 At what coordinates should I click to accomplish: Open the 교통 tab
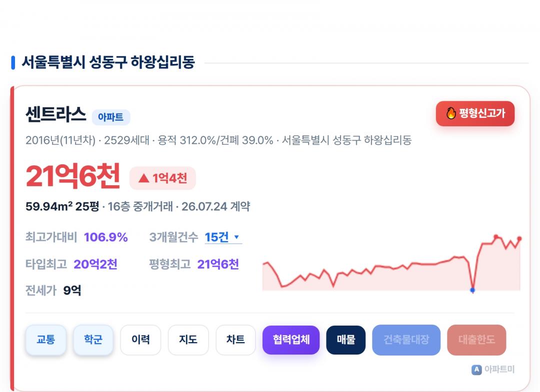click(x=46, y=340)
